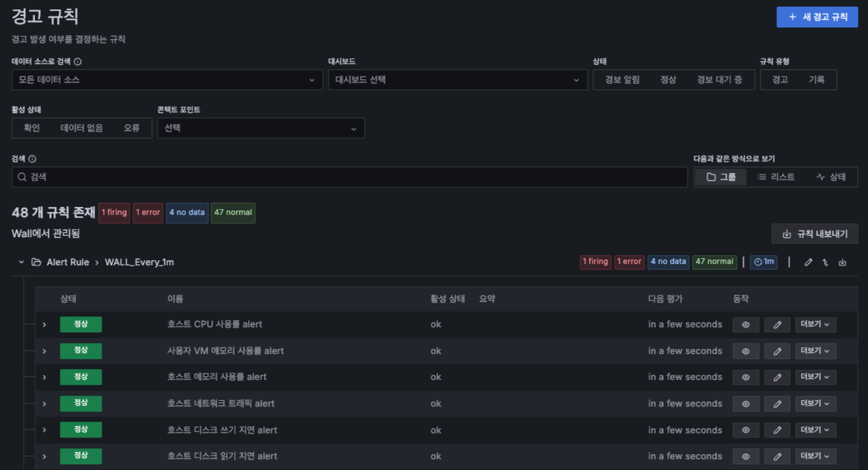Filter rules by 경보 알림 state
Screen dimensions: 868x470
click(x=622, y=80)
